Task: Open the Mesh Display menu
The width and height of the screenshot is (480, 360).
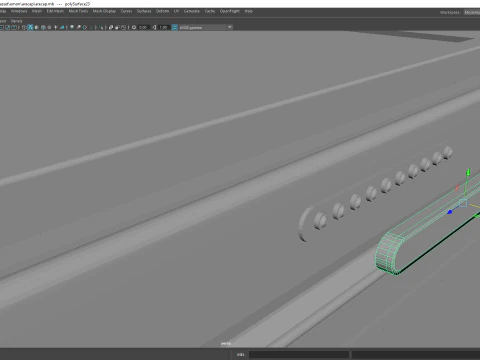Action: [104, 11]
